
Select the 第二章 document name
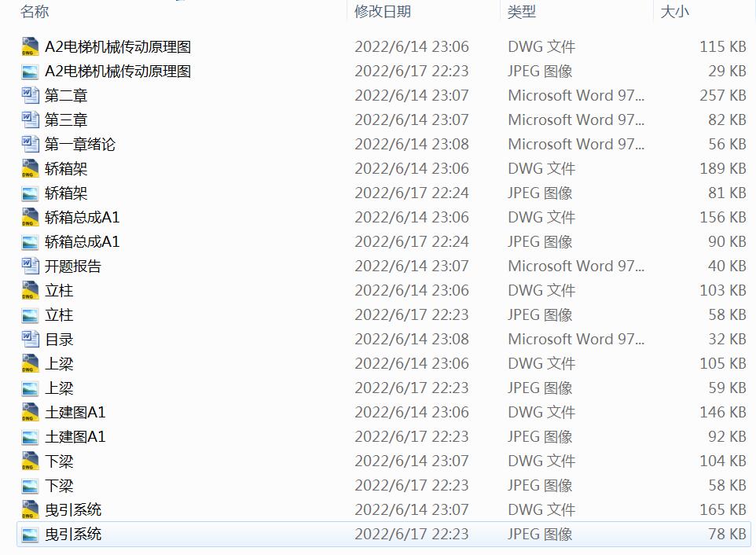(66, 95)
